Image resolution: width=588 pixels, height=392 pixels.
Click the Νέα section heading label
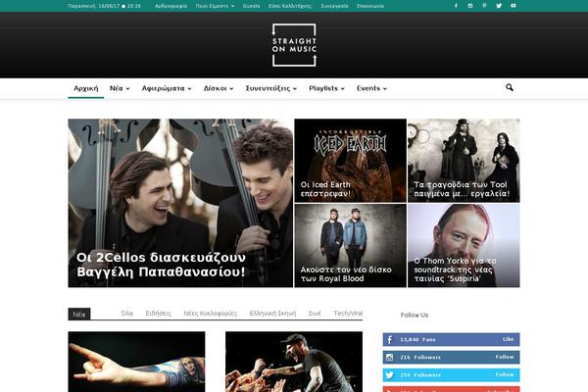coord(79,315)
